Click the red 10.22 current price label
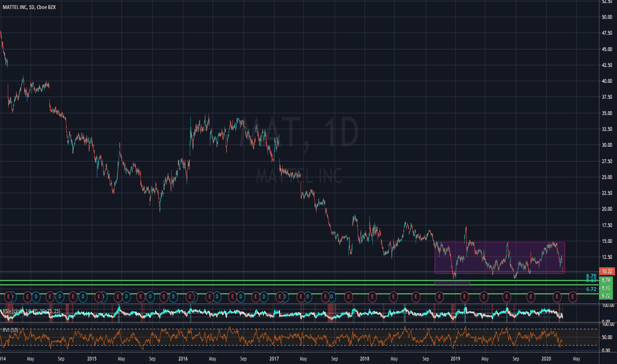The width and height of the screenshot is (617, 364). point(606,271)
